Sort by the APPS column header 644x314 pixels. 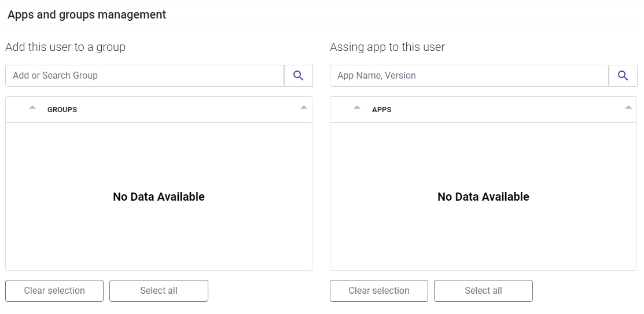[381, 110]
